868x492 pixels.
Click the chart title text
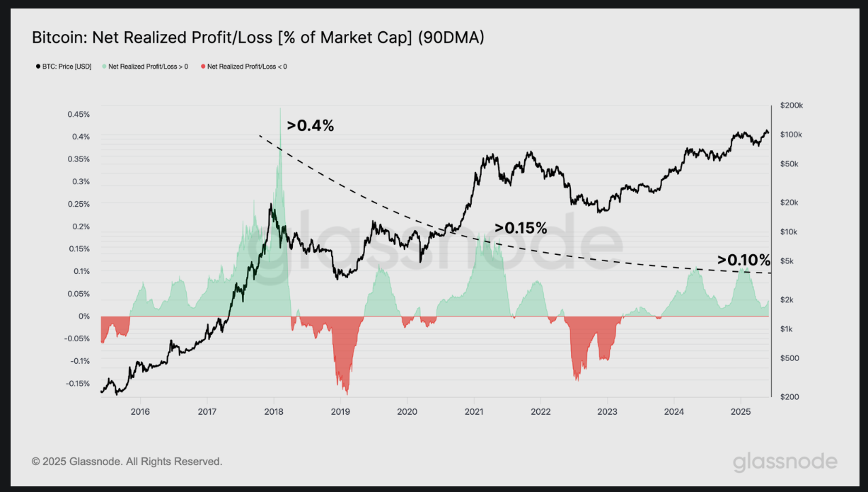pyautogui.click(x=258, y=38)
